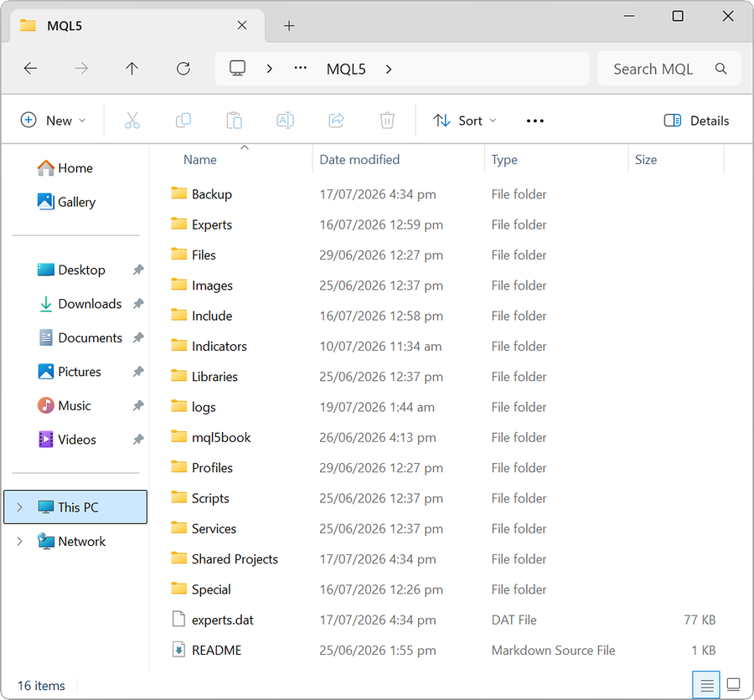Click the Paste clipboard icon
The height and width of the screenshot is (700, 754).
click(x=235, y=121)
